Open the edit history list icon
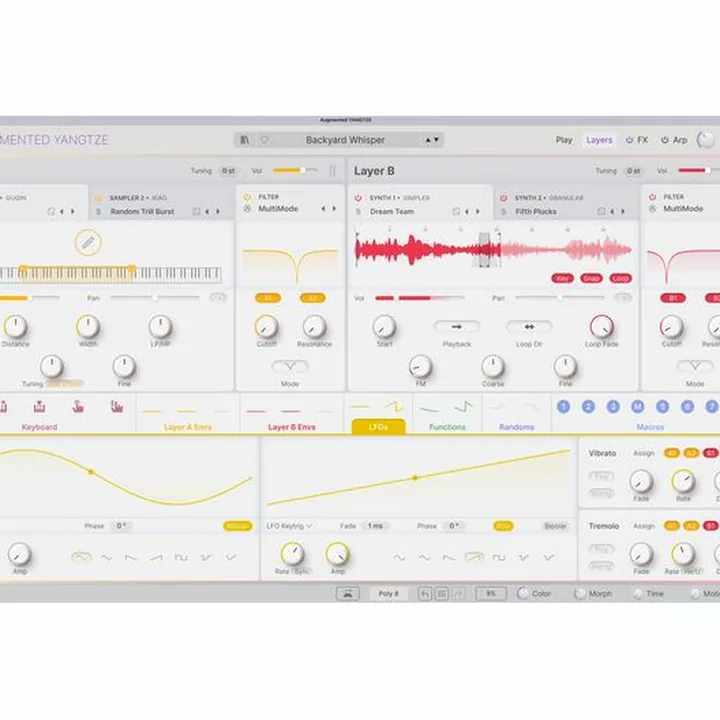720x720 pixels. point(441,594)
